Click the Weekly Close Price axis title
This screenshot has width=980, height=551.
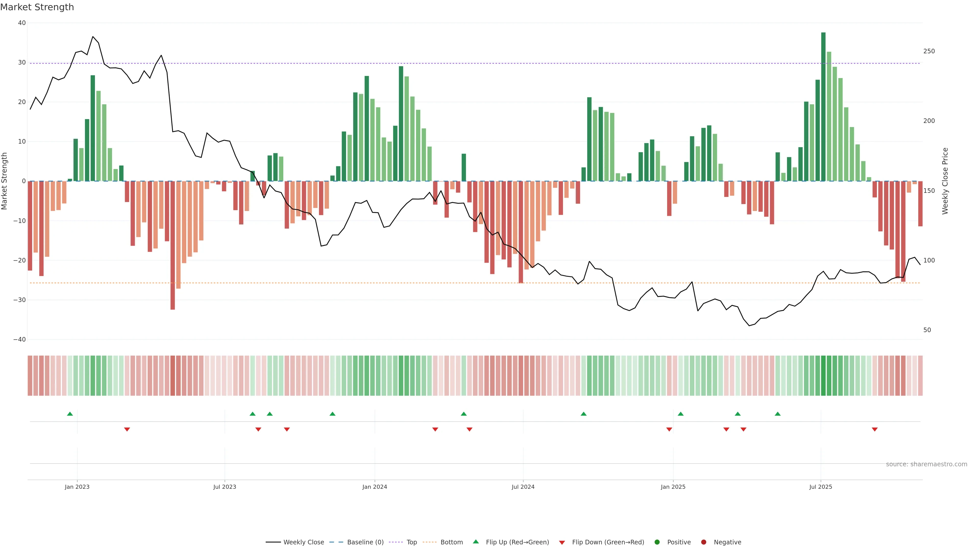click(945, 181)
